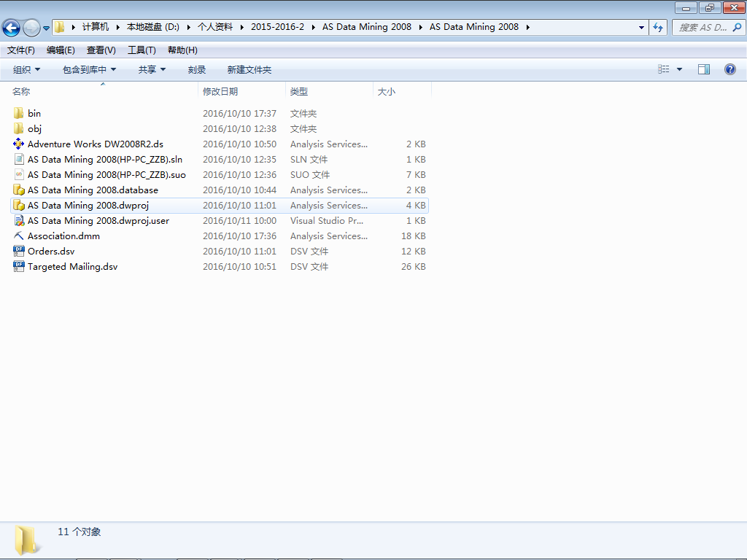Select Targeted Mailing.dsv file icon
Screen dimensions: 747x560
pyautogui.click(x=18, y=266)
